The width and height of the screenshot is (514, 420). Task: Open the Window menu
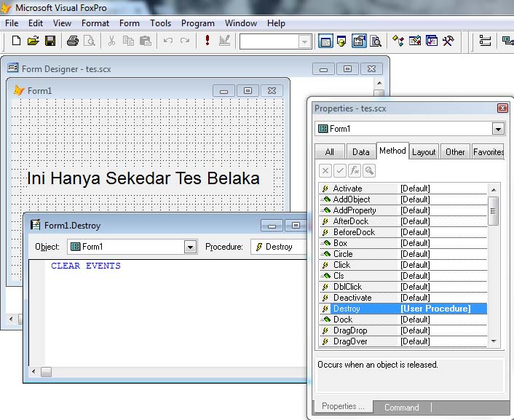tap(240, 23)
